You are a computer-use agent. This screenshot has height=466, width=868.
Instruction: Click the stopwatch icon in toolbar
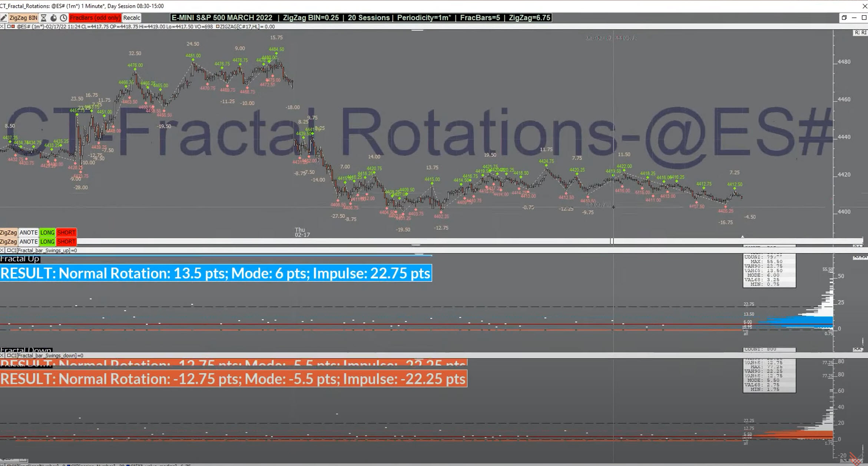pyautogui.click(x=53, y=18)
